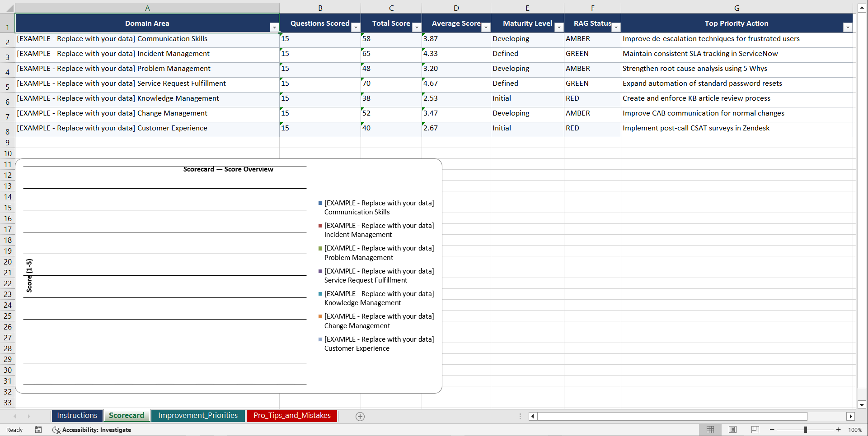Open Page Break Preview
The image size is (868, 436).
[x=754, y=430]
